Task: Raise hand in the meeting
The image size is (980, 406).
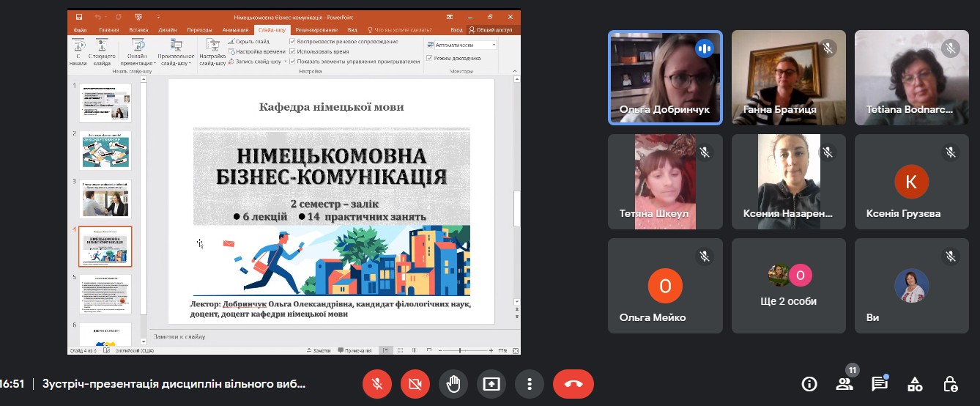Action: point(453,383)
